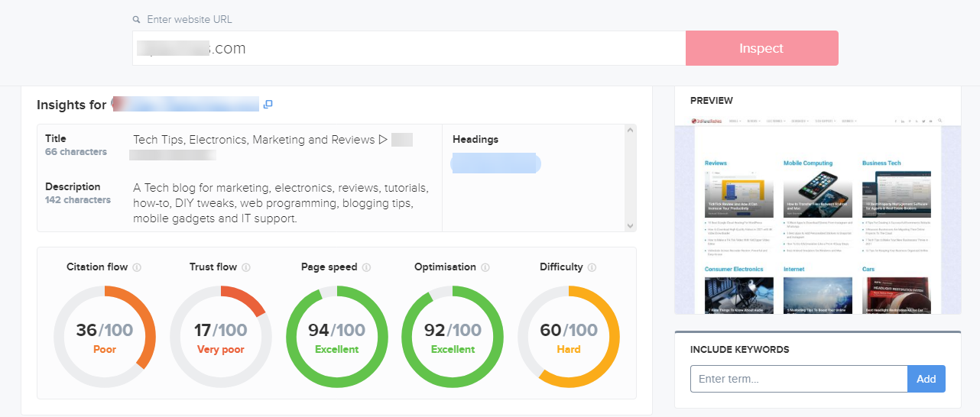Image resolution: width=980 pixels, height=417 pixels.
Task: Click the Trust flow info icon
Action: [246, 267]
